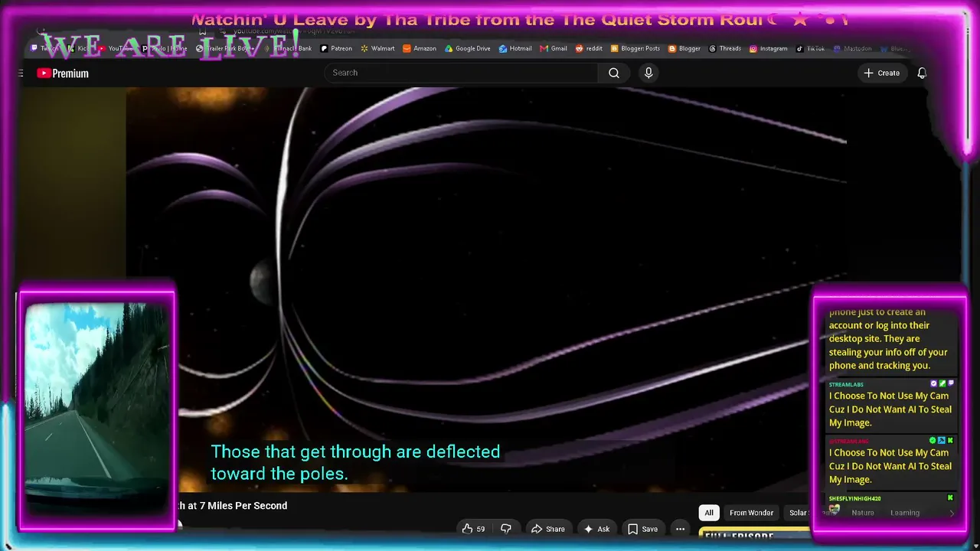This screenshot has width=980, height=551.
Task: Start voice search with the microphone
Action: [x=648, y=73]
